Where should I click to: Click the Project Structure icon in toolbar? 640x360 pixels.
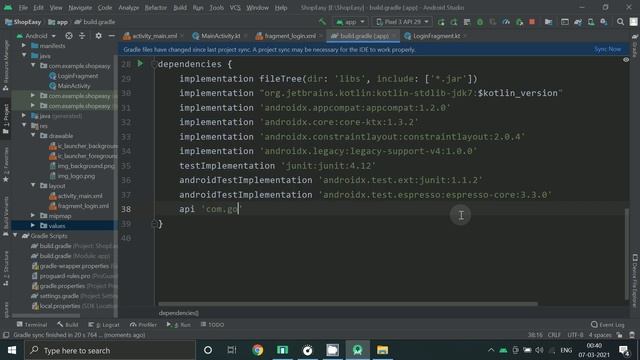(549, 22)
